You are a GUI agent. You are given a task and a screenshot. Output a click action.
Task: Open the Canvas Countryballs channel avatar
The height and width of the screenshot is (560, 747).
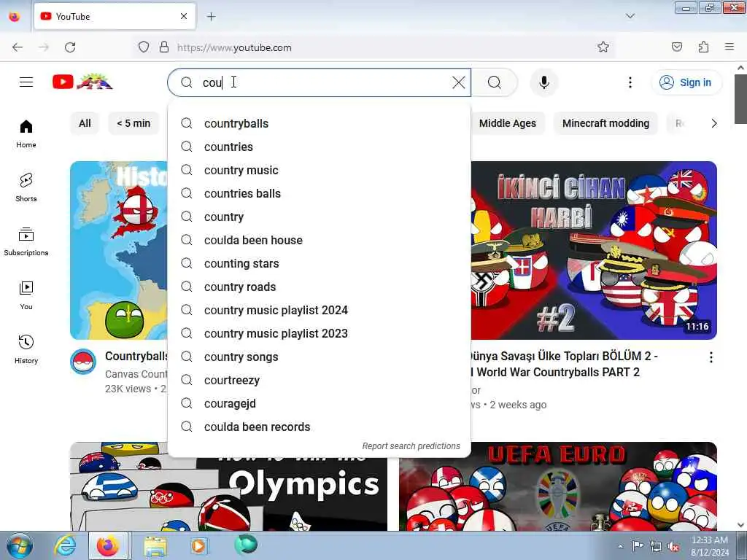tap(83, 362)
